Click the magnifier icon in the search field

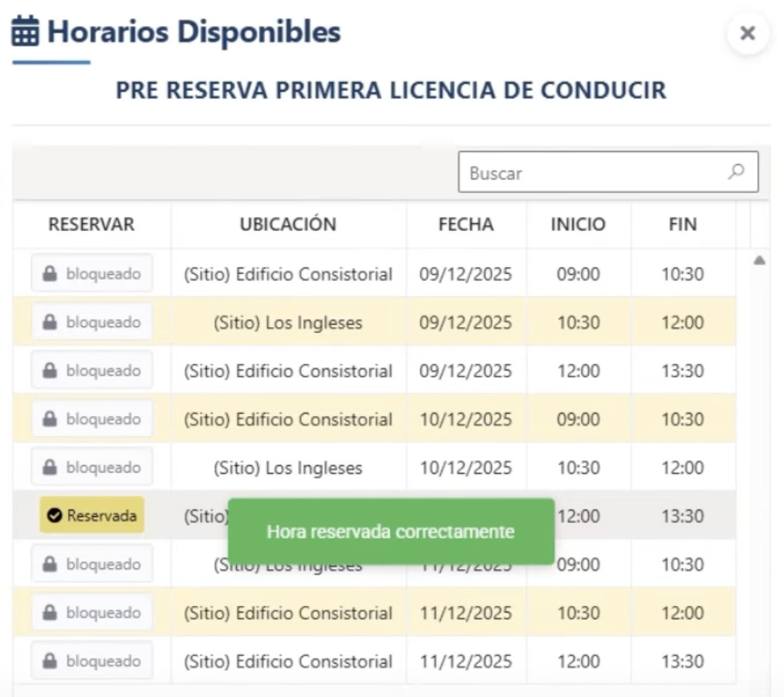point(737,172)
